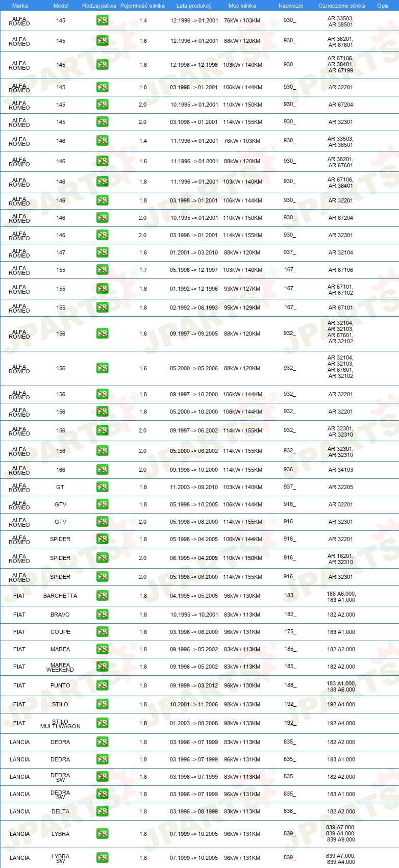The image size is (399, 868).
Task: Select body code 175_
Action: 290,632
